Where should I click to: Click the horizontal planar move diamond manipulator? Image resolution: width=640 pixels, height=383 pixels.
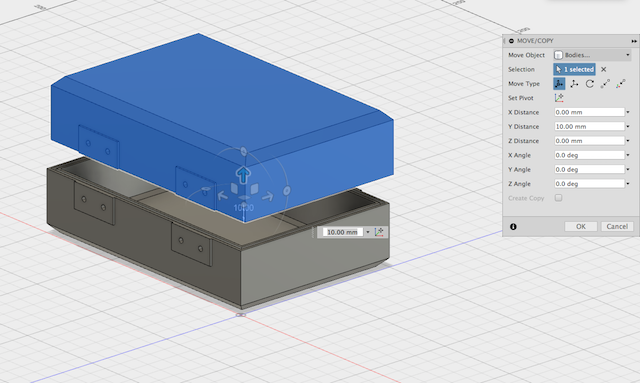click(244, 198)
